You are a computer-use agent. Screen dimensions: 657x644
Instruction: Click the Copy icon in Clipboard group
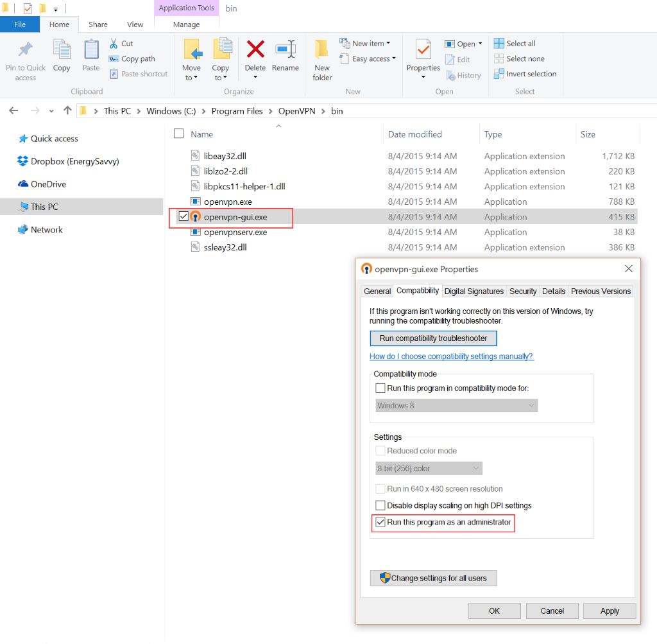(x=62, y=49)
